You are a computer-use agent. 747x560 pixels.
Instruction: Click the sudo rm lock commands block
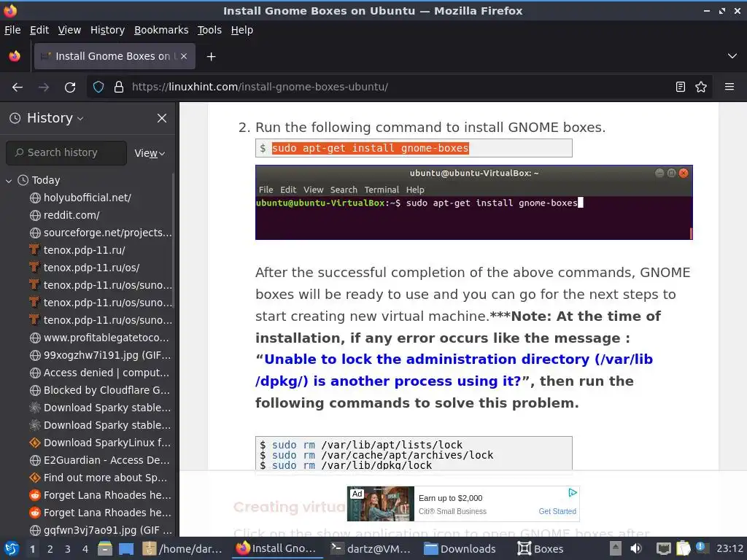(414, 454)
